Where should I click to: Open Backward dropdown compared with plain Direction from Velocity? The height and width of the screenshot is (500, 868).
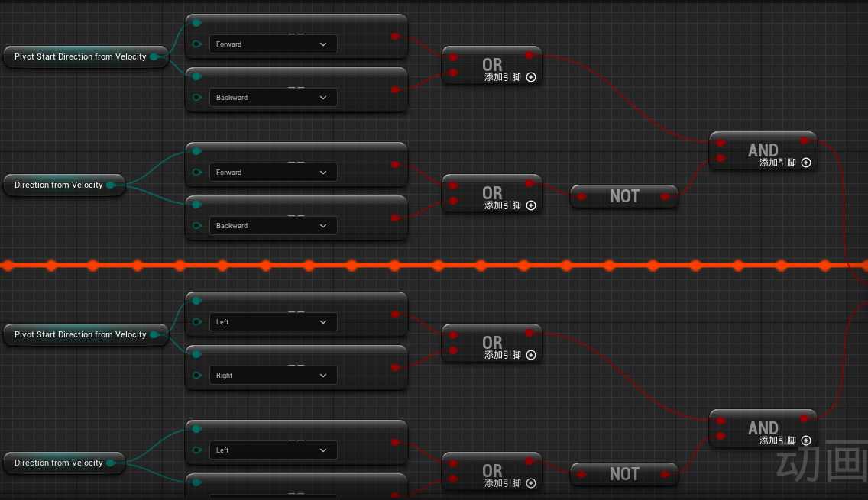pyautogui.click(x=273, y=226)
